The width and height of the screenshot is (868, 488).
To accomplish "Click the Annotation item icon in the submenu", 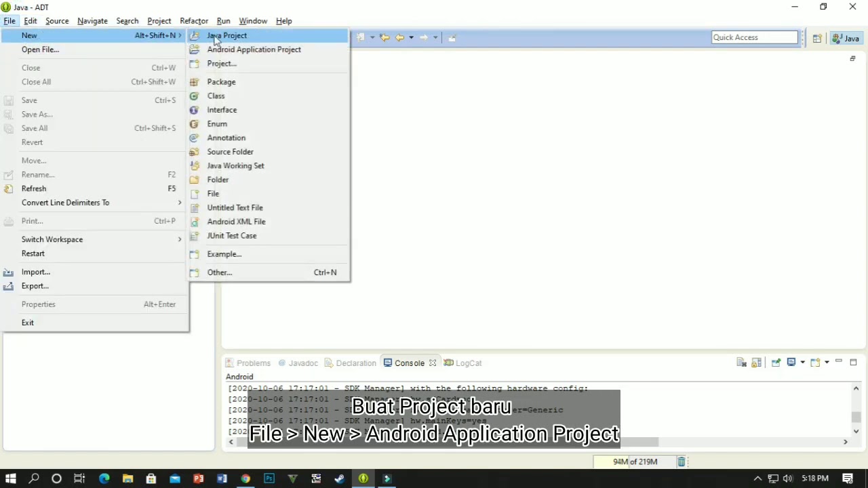I will [x=194, y=138].
